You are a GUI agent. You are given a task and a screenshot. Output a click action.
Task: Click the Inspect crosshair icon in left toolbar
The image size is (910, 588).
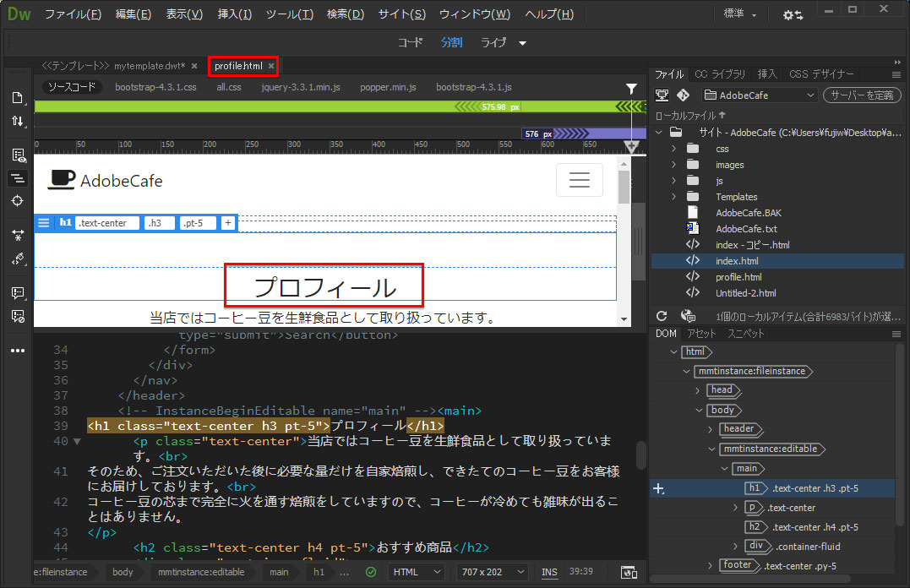18,200
